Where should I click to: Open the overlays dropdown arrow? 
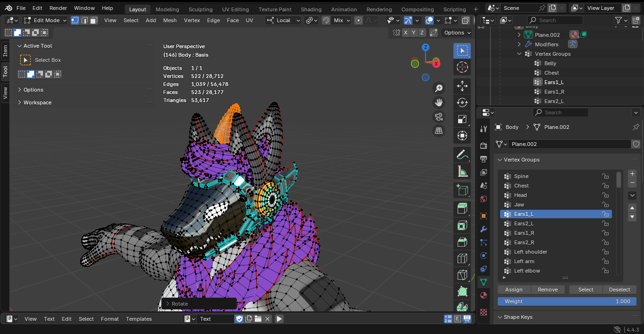coord(438,20)
